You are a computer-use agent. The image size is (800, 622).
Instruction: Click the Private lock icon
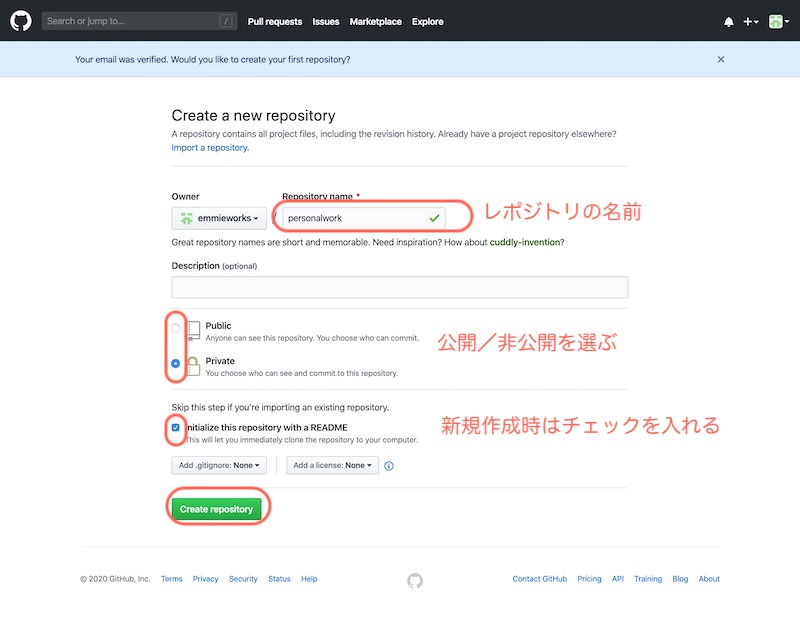pyautogui.click(x=193, y=366)
